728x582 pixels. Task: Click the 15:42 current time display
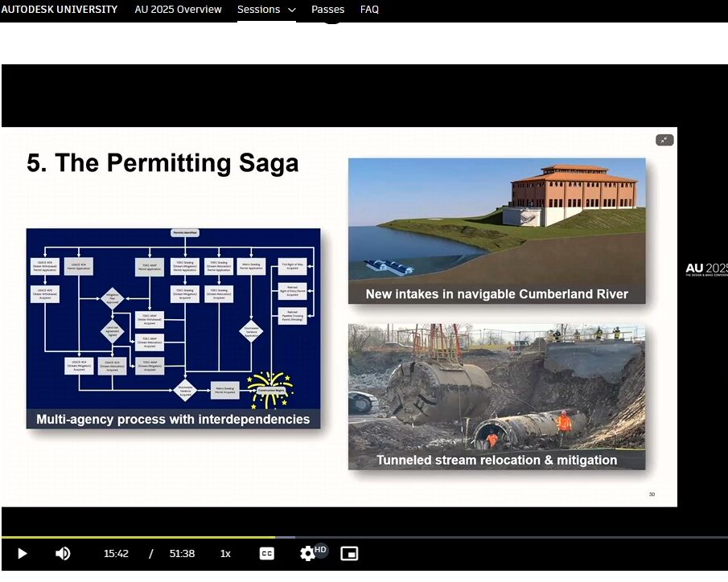pos(116,553)
